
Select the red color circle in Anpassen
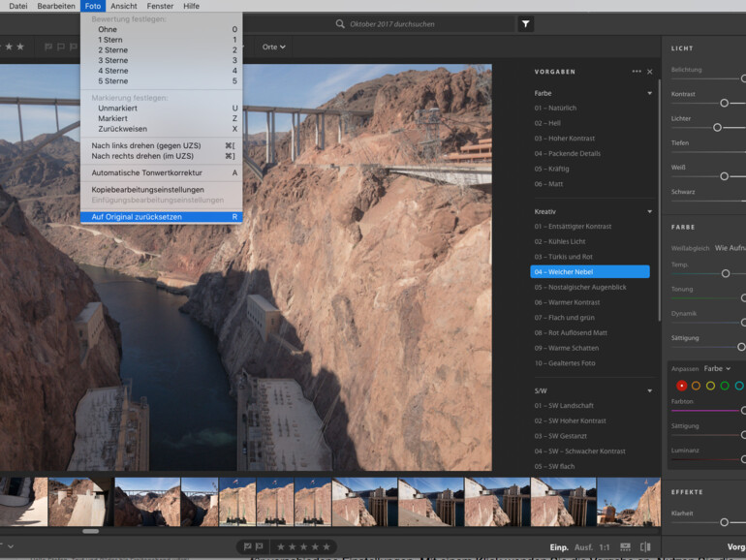click(681, 386)
